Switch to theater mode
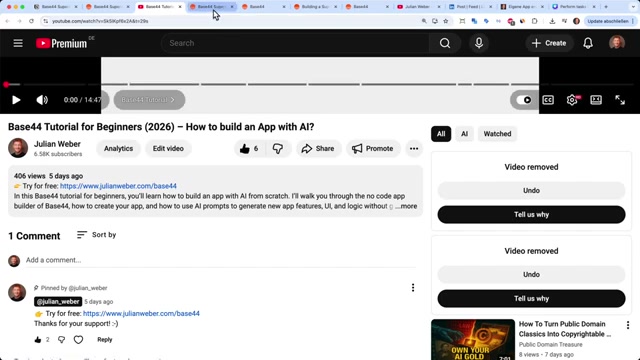This screenshot has height=360, width=640. [x=596, y=100]
